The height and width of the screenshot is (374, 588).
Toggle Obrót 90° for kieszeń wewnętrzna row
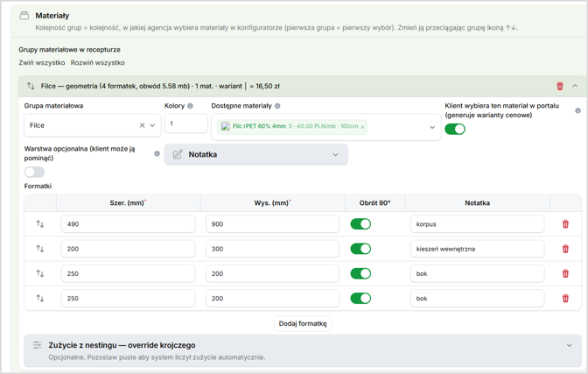[x=360, y=249]
